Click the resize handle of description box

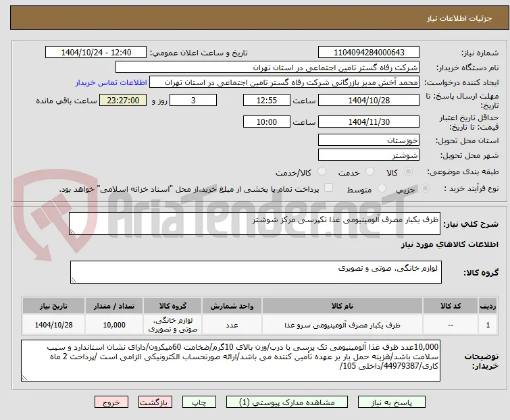click(72, 232)
